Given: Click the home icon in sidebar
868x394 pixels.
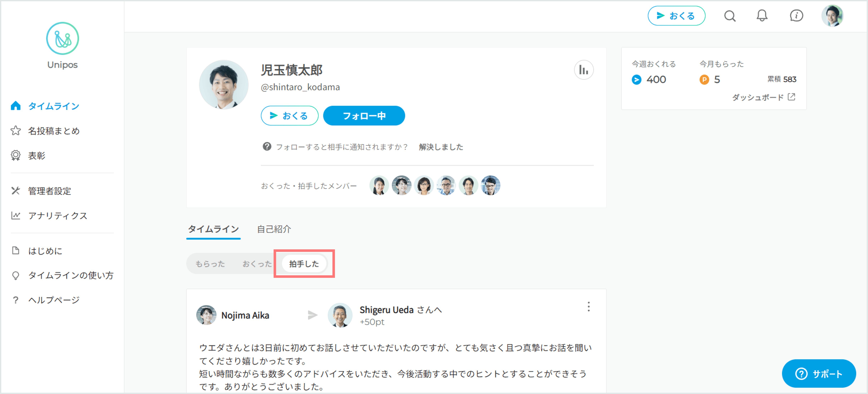Looking at the screenshot, I should pyautogui.click(x=16, y=106).
